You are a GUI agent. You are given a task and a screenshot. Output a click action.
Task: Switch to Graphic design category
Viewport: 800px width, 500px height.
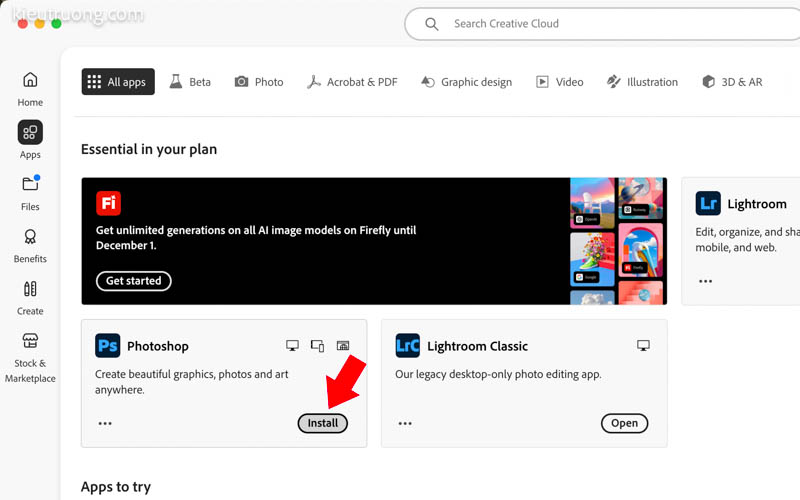tap(466, 82)
